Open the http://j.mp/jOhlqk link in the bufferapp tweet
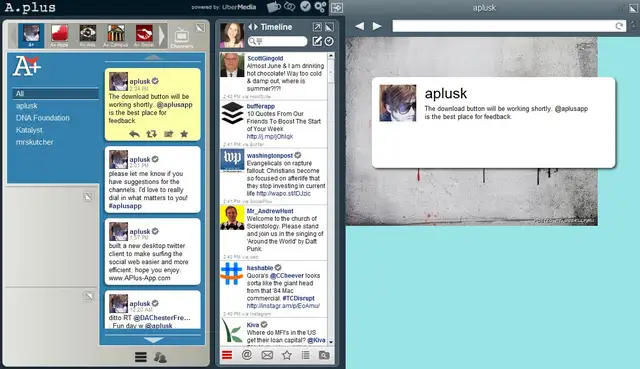 pyautogui.click(x=269, y=136)
